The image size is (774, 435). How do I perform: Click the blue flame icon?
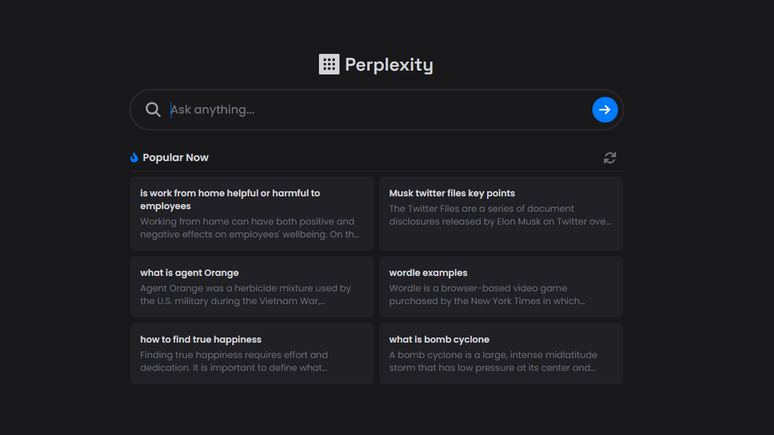[134, 158]
